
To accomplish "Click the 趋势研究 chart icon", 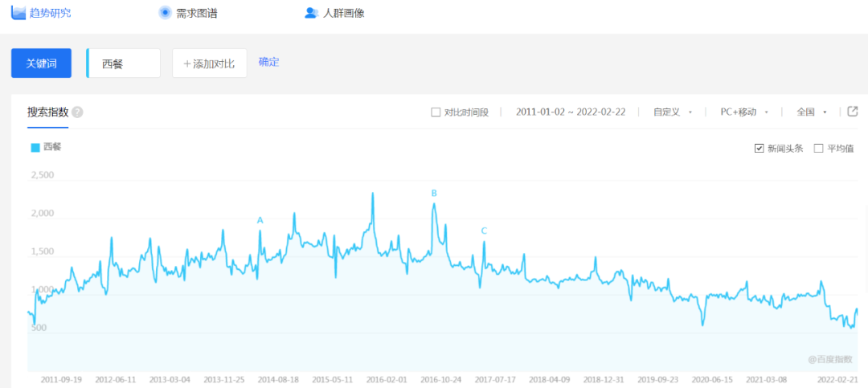I will click(18, 12).
